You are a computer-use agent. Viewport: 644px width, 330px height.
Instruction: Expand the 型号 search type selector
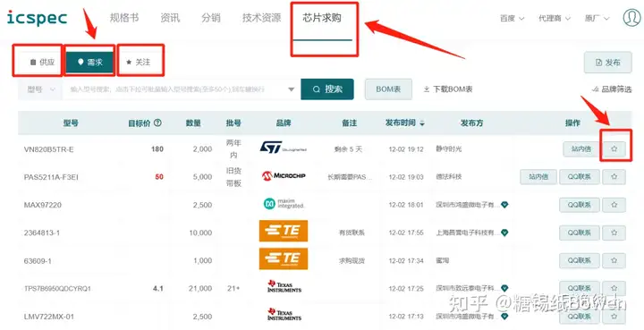point(40,89)
